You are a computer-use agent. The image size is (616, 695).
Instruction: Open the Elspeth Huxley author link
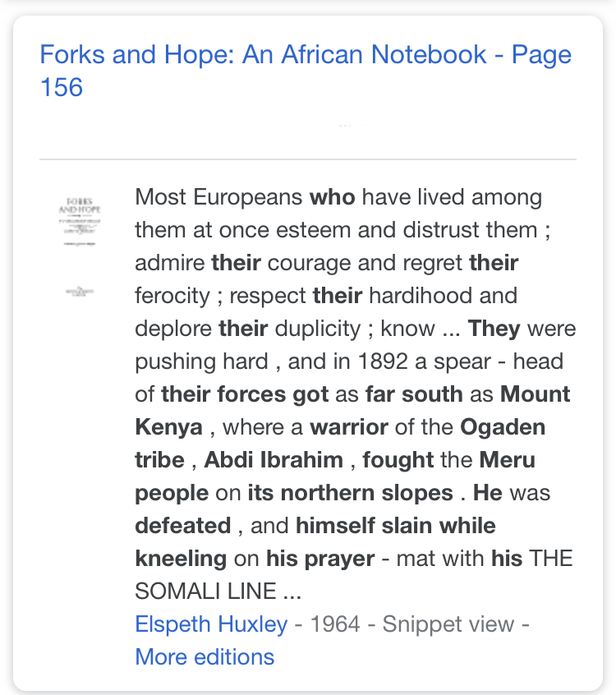pos(211,624)
